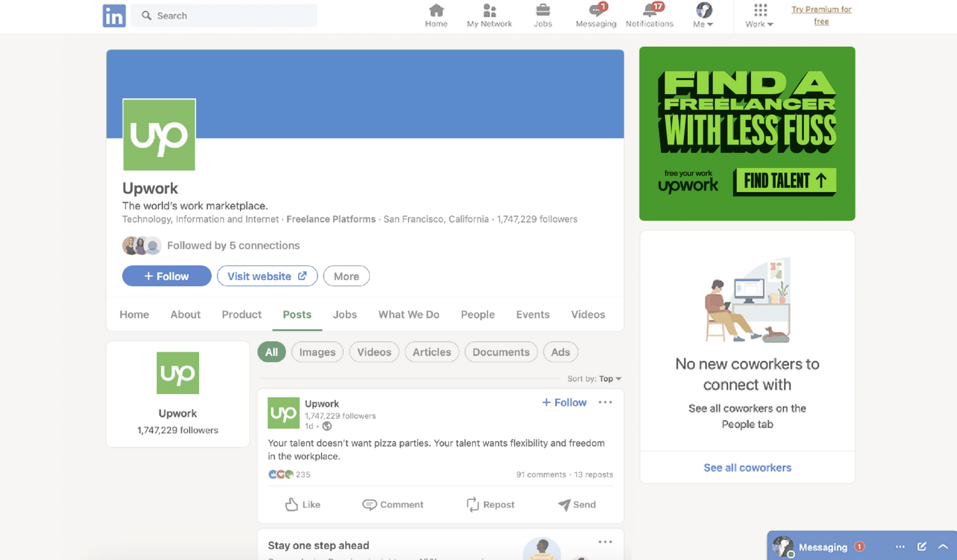
Task: Click the Upwork company logo on banner
Action: pyautogui.click(x=159, y=135)
